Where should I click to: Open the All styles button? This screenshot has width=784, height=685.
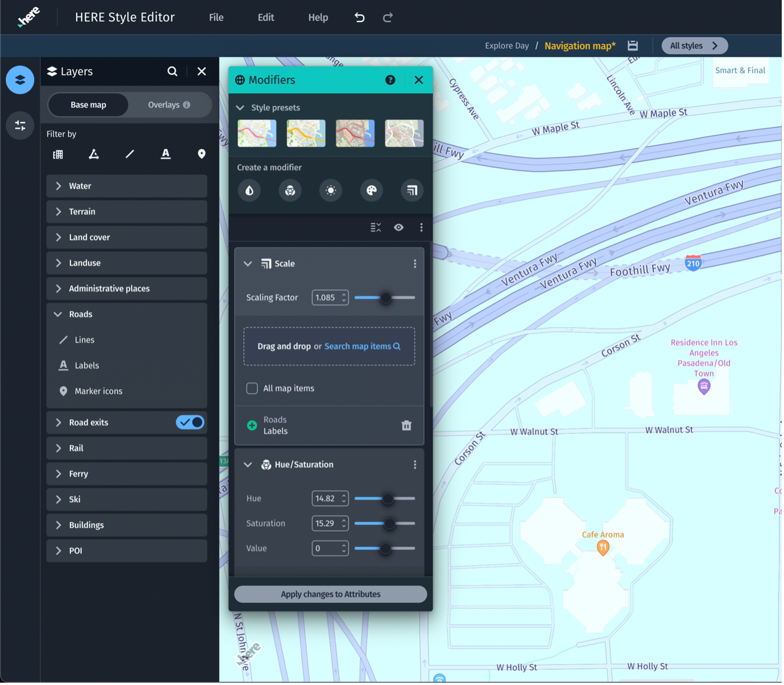point(694,46)
